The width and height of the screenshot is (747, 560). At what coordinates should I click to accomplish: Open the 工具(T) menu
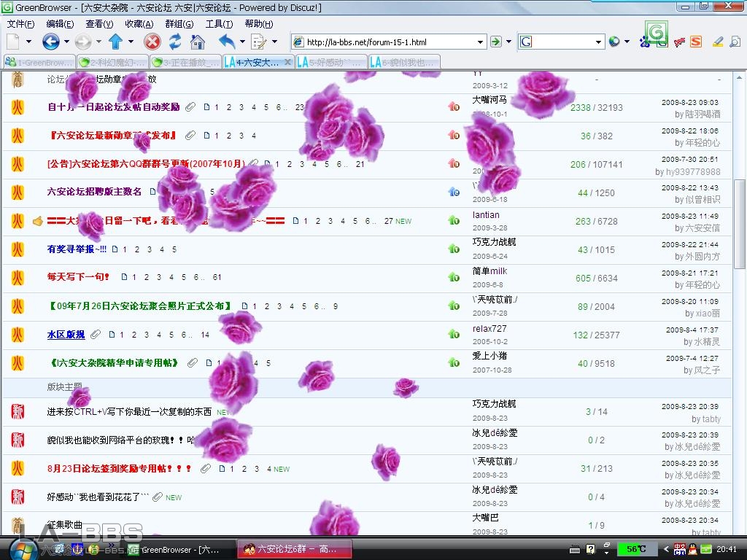(x=219, y=24)
